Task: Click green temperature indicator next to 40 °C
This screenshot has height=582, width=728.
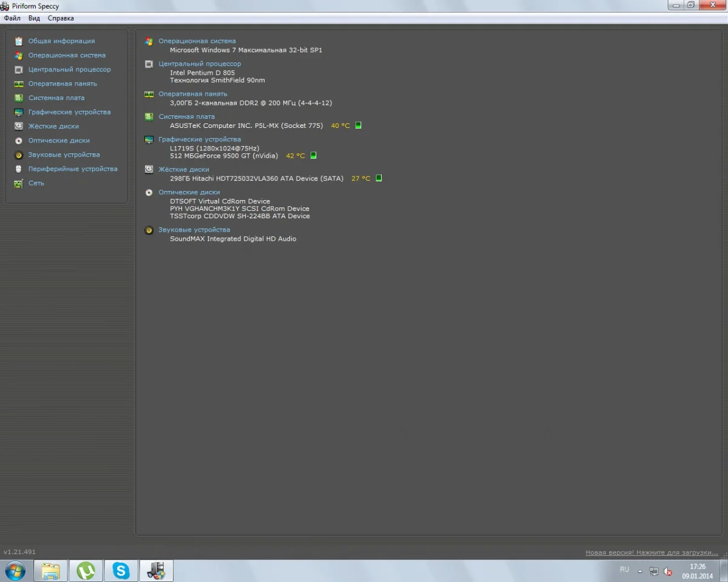Action: [x=358, y=125]
